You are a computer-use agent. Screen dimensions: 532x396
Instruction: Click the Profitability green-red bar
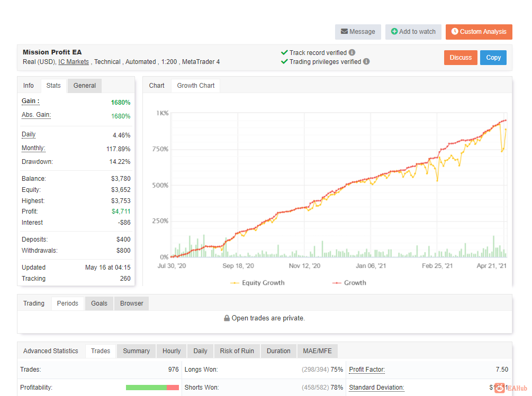point(152,388)
